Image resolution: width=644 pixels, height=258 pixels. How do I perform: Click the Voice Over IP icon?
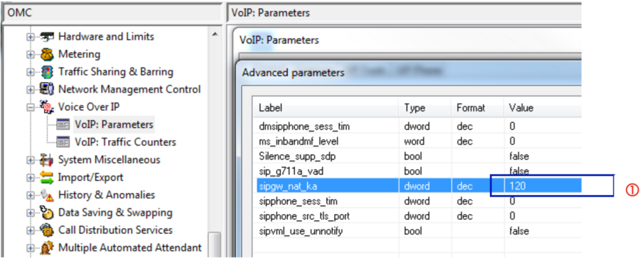pos(47,107)
